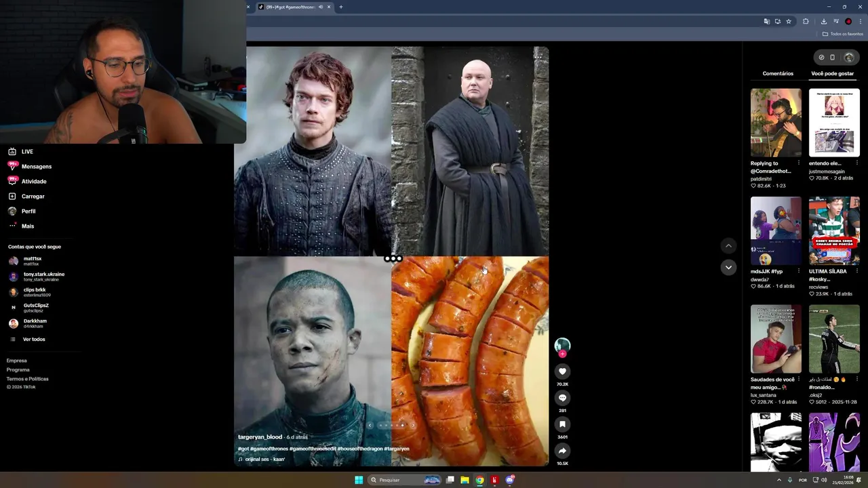
Task: Open the dwwda7 recommended video thumbnail
Action: tap(776, 231)
